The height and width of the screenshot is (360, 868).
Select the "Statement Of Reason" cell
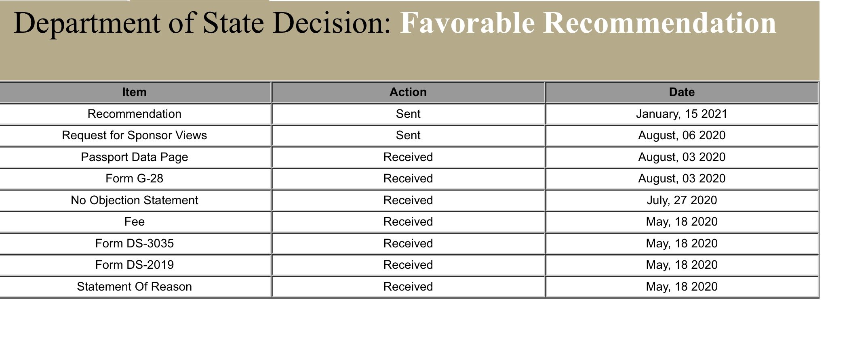tap(134, 287)
